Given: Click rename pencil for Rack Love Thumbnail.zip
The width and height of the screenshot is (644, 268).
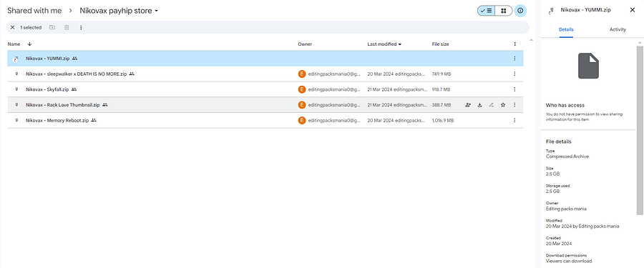Looking at the screenshot, I should coord(491,105).
